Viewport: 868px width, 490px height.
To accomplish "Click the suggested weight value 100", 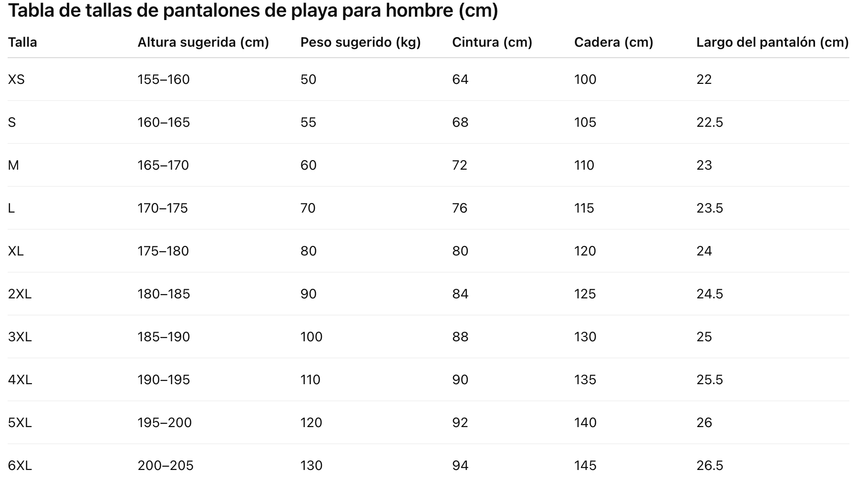I will [x=311, y=337].
